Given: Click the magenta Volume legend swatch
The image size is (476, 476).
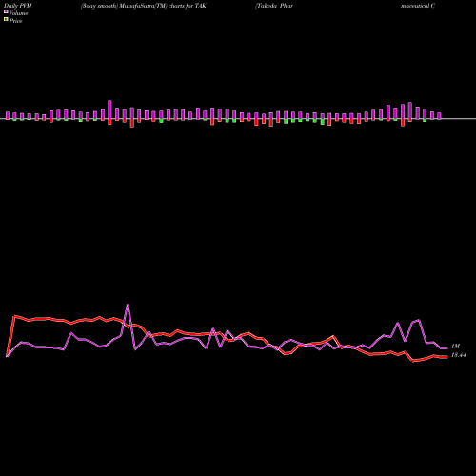Looking at the screenshot, I should click(6, 11).
